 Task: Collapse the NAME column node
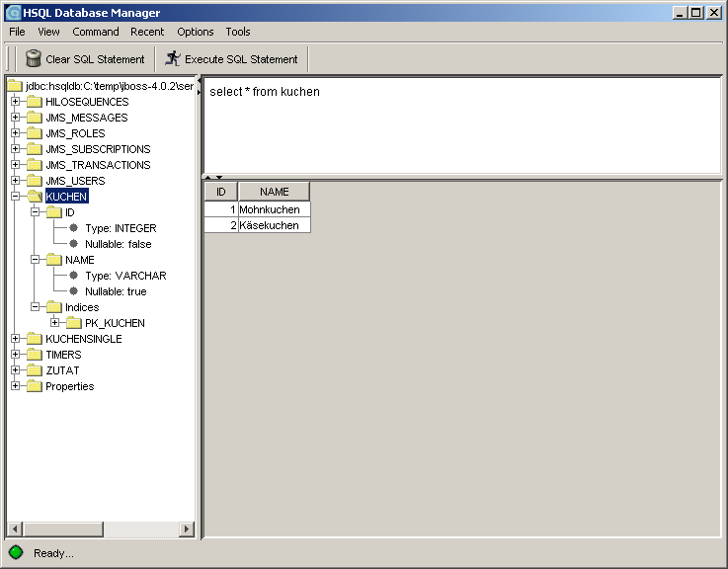[x=35, y=259]
